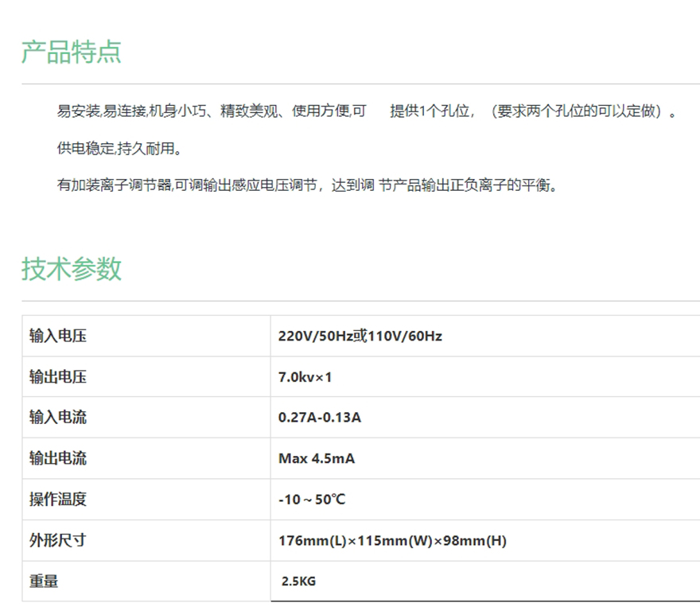
Task: Click the 7.0kv×1 value
Action: pos(305,377)
